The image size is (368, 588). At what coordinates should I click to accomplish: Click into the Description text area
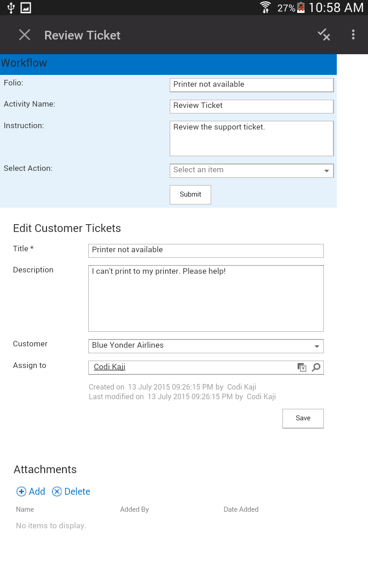point(206,298)
